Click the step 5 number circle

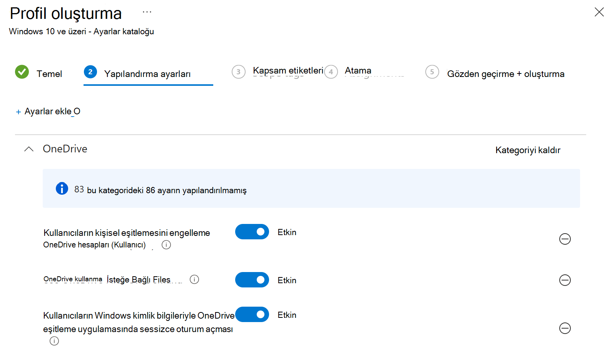coord(432,72)
